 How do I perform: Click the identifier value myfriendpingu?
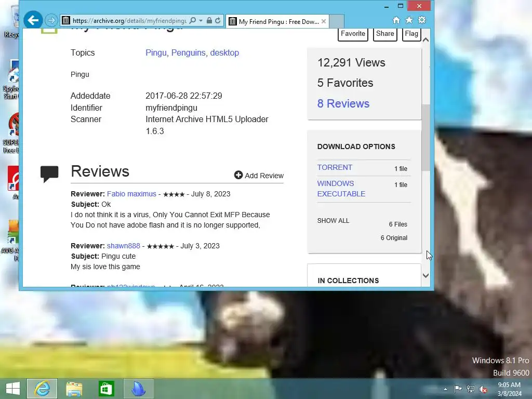[x=171, y=108]
